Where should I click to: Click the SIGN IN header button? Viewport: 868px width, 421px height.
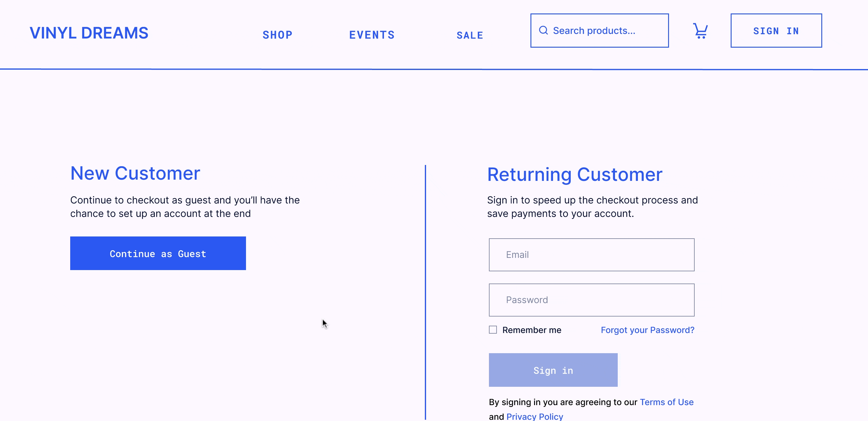(776, 31)
